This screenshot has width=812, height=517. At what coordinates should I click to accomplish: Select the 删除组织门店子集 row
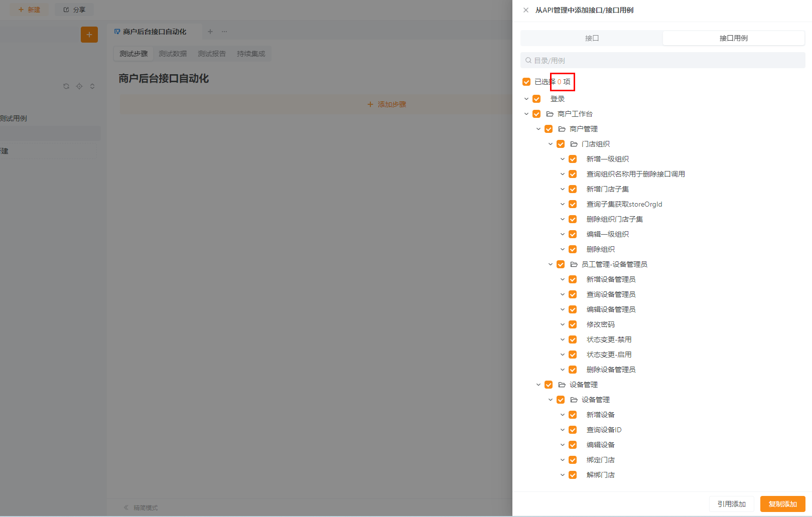pyautogui.click(x=614, y=219)
